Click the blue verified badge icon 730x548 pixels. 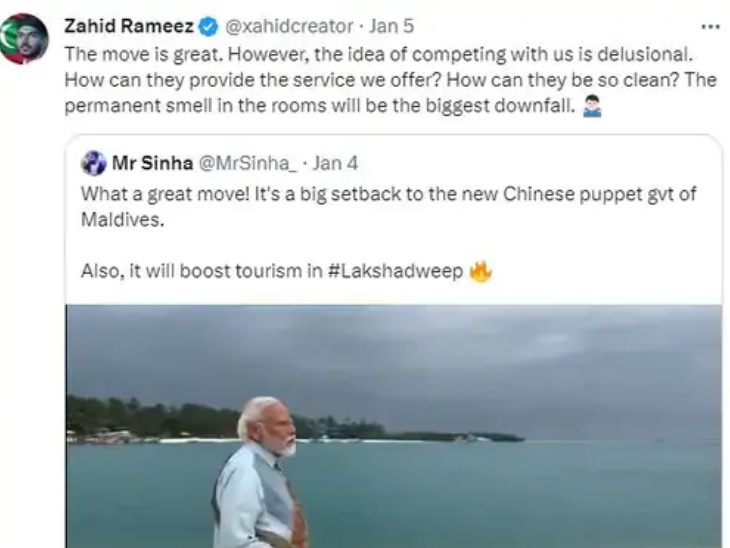tap(208, 27)
